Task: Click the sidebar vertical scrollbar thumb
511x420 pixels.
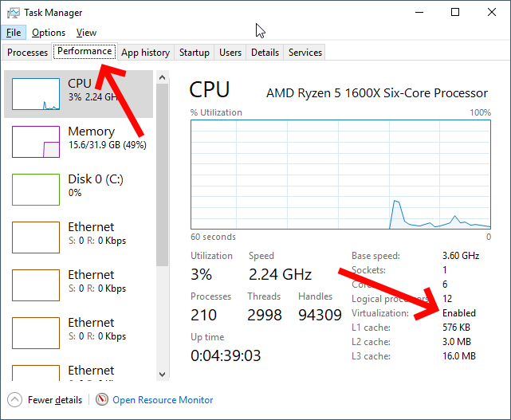Action: [163, 175]
